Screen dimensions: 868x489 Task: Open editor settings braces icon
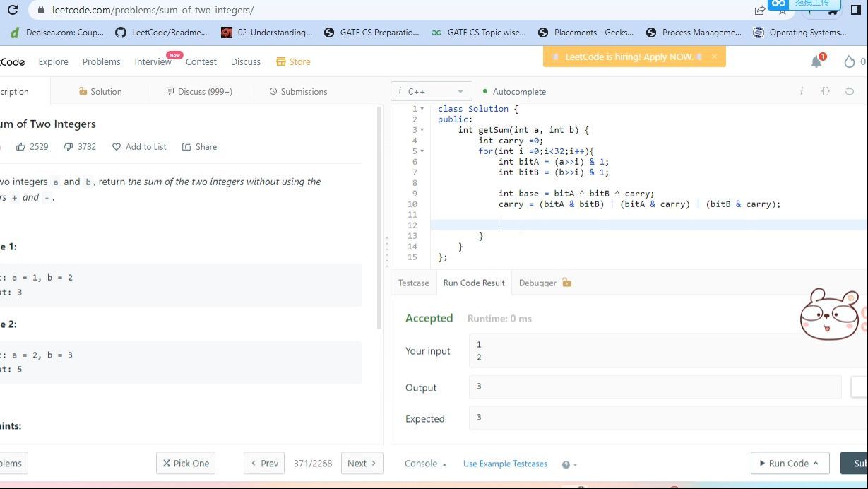pos(825,91)
